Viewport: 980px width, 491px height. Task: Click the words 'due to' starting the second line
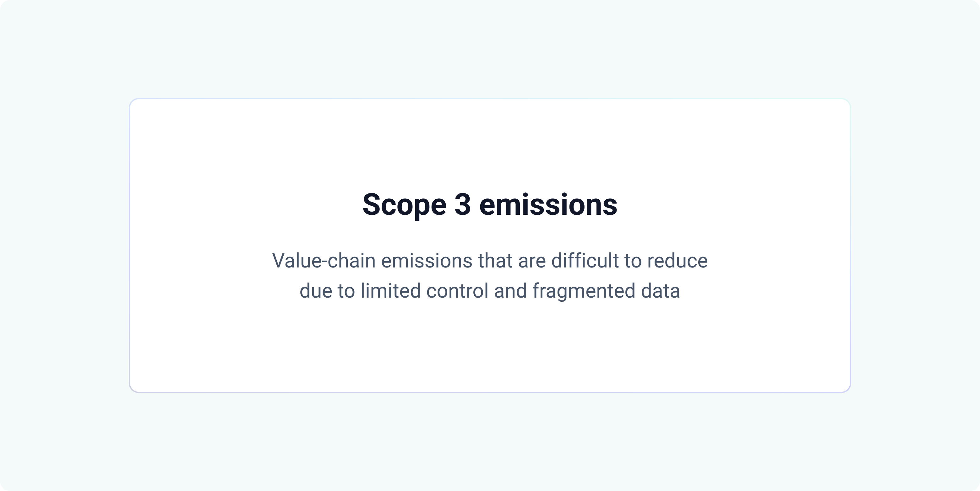(x=327, y=291)
